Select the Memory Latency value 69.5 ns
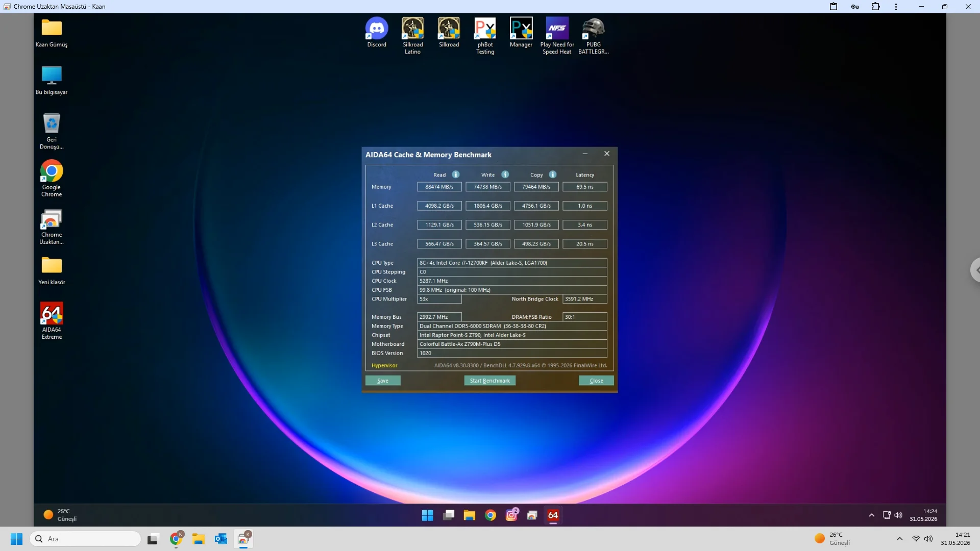980x551 pixels. (x=585, y=187)
